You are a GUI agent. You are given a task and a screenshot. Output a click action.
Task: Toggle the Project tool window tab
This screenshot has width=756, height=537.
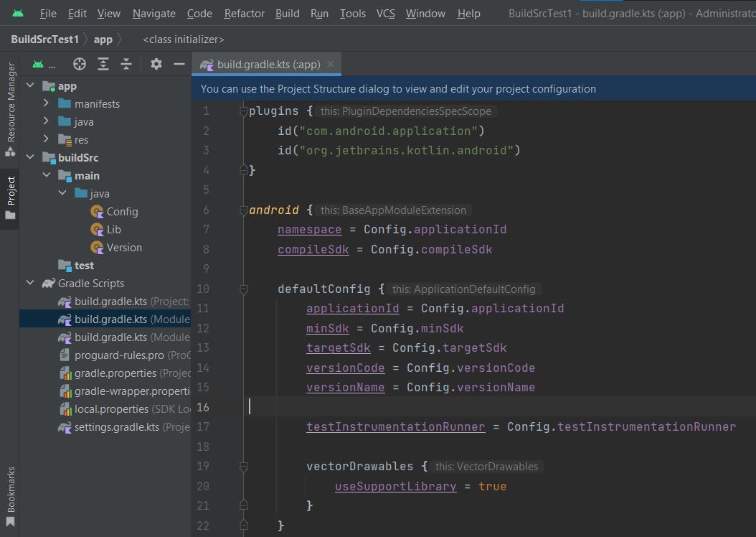click(11, 198)
